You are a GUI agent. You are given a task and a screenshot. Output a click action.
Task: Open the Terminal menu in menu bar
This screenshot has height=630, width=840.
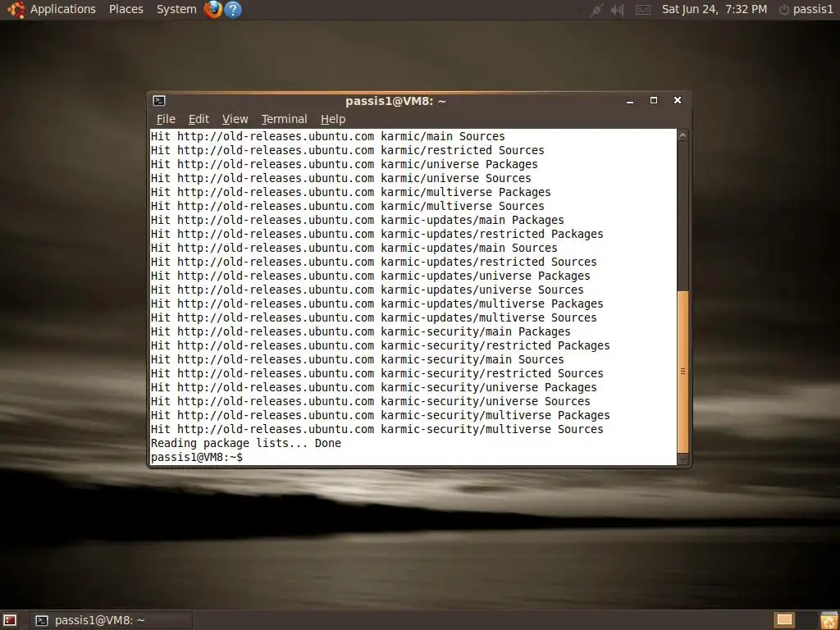point(284,119)
